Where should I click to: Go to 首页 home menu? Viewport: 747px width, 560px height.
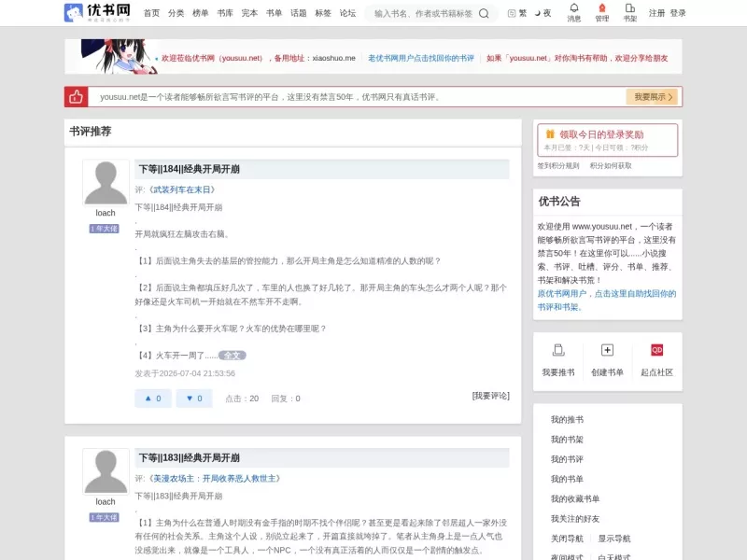(x=151, y=13)
